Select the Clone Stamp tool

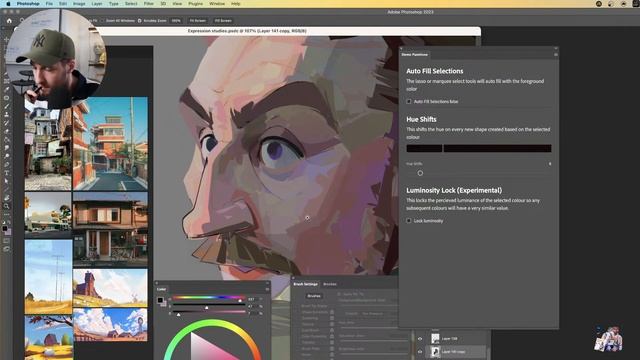(x=7, y=115)
